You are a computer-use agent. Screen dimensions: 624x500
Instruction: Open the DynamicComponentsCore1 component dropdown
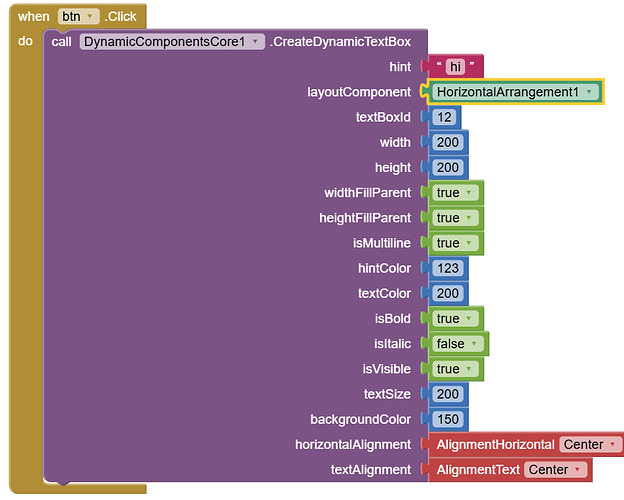click(172, 41)
